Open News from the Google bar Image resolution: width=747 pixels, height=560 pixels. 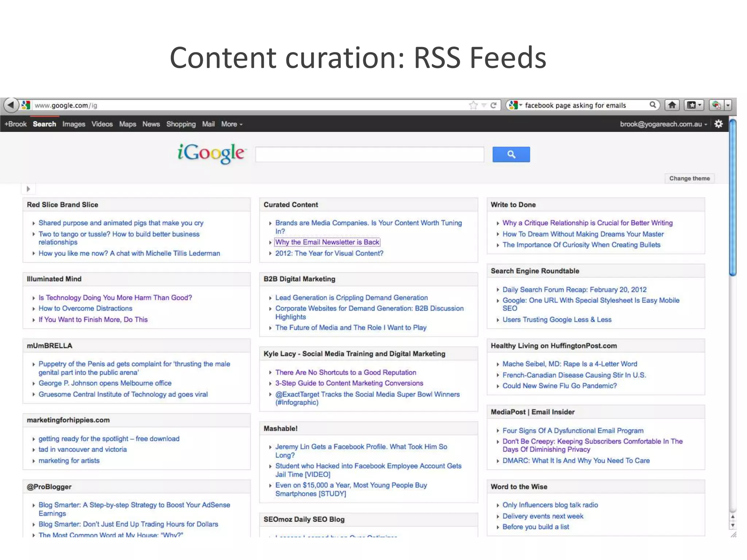click(151, 124)
